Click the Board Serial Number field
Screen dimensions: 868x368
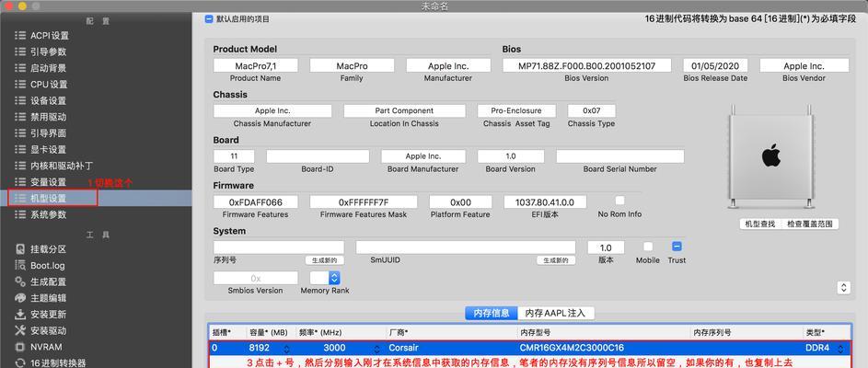(620, 156)
